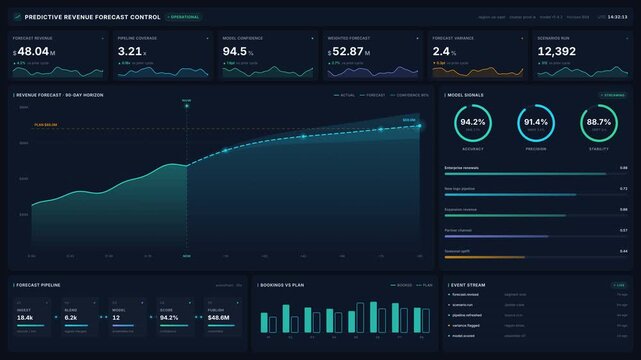The width and height of the screenshot is (641, 360).
Task: Click the STREAMING badge in Model Signals
Action: tap(613, 95)
